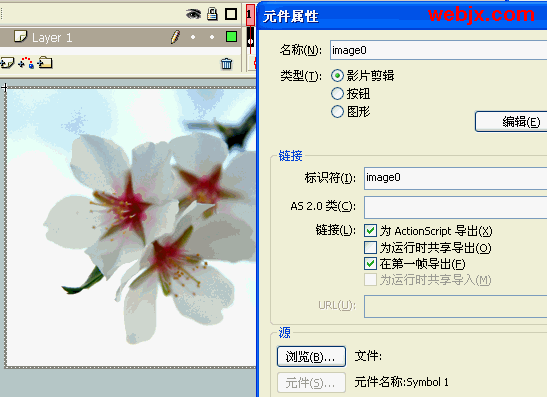Uncheck 为 ActionScript 导出 checkbox

click(370, 231)
